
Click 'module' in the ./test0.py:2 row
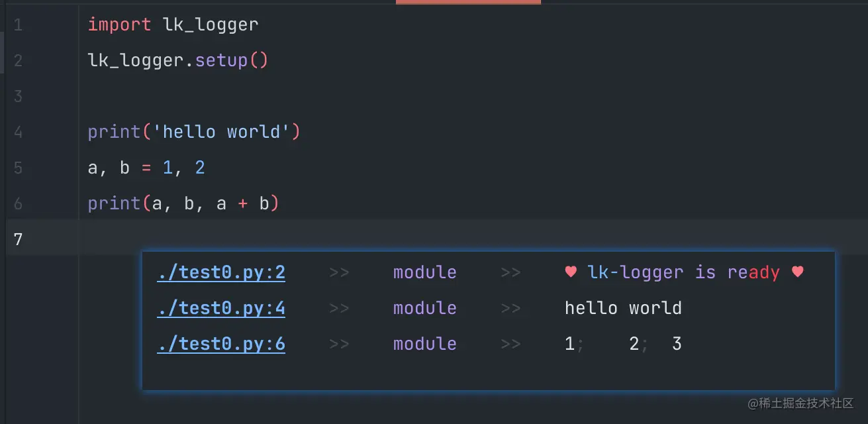424,273
